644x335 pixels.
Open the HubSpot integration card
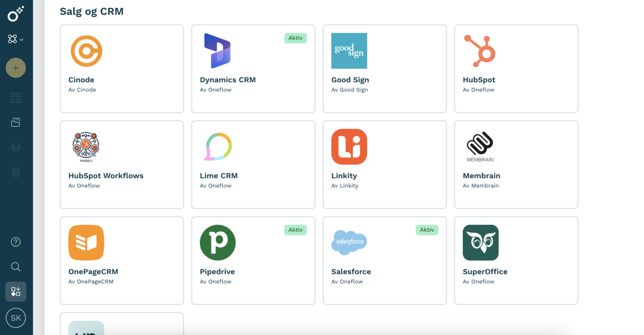tap(516, 68)
